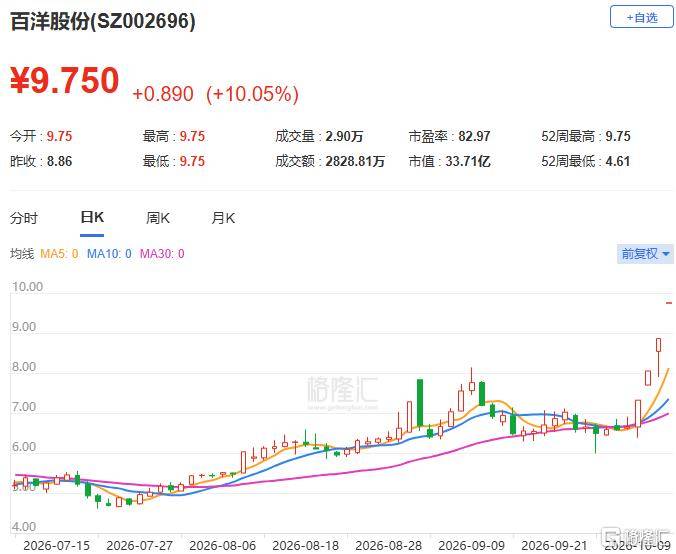
Task: Click the 今开 value 9.75
Action: (59, 136)
